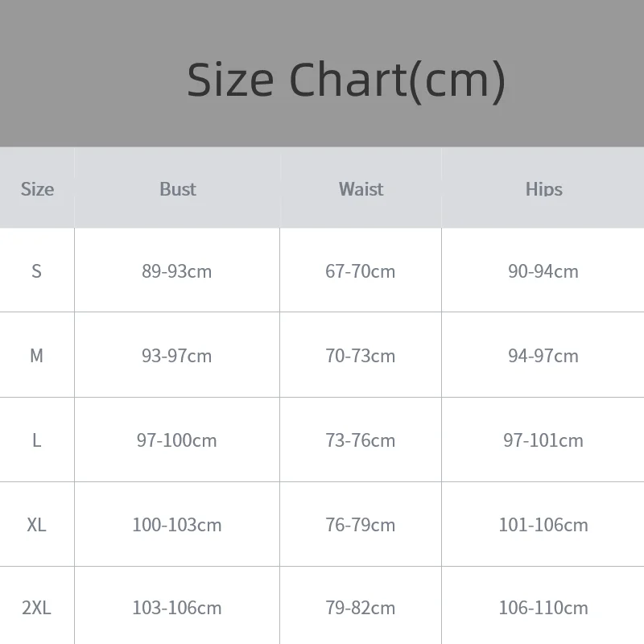This screenshot has width=644, height=644.
Task: Click the XL size row label
Action: click(x=36, y=525)
